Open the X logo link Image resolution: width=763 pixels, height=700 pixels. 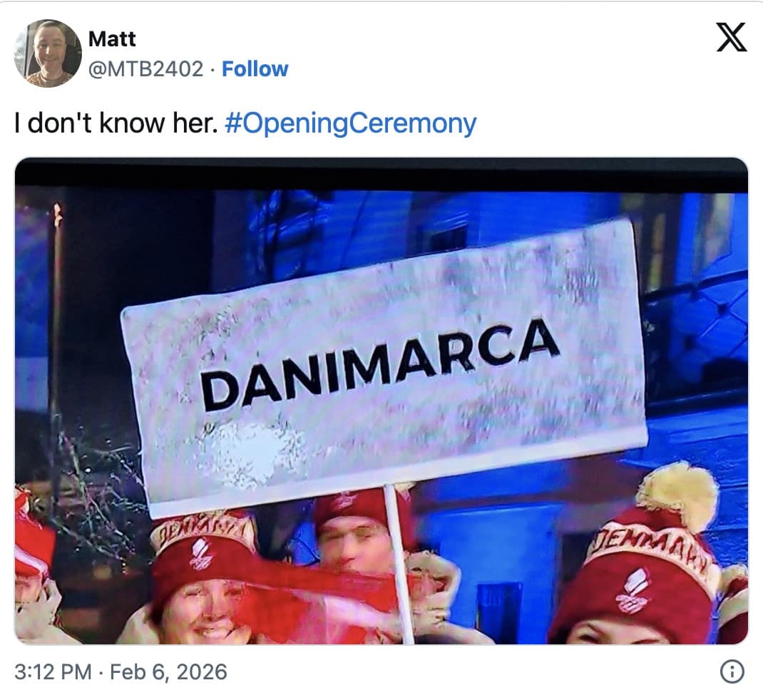pyautogui.click(x=731, y=37)
